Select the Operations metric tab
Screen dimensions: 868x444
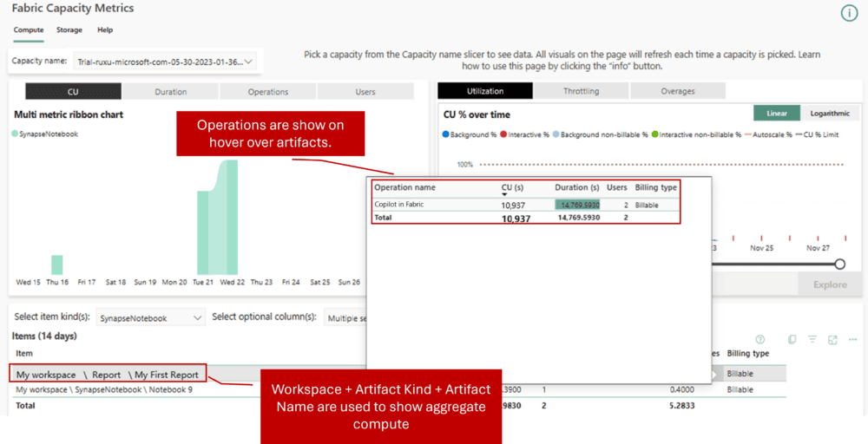pos(268,92)
